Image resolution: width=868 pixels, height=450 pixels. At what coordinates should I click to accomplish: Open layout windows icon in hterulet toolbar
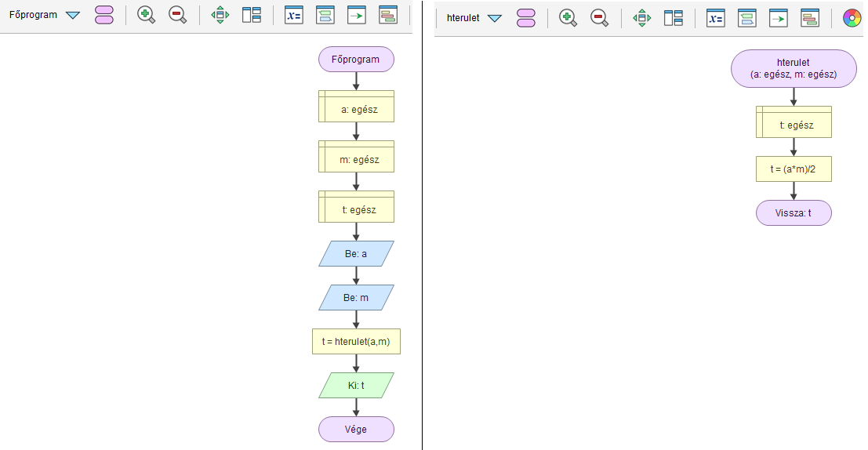(x=673, y=18)
